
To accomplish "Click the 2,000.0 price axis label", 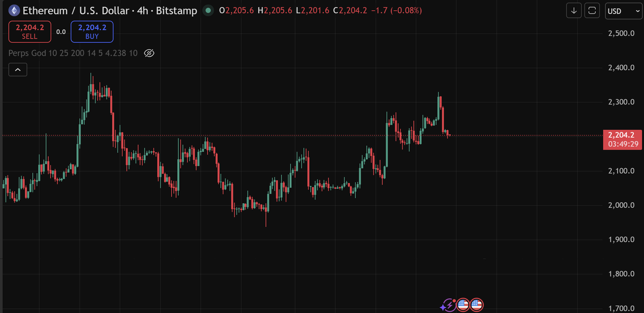I will [x=621, y=205].
